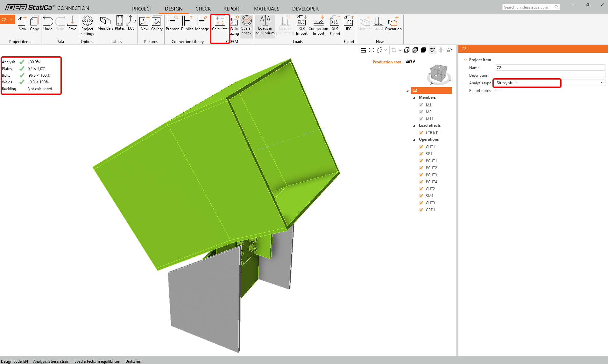The image size is (608, 364).
Task: Uncheck the CUT1 operation checkbox
Action: (421, 147)
